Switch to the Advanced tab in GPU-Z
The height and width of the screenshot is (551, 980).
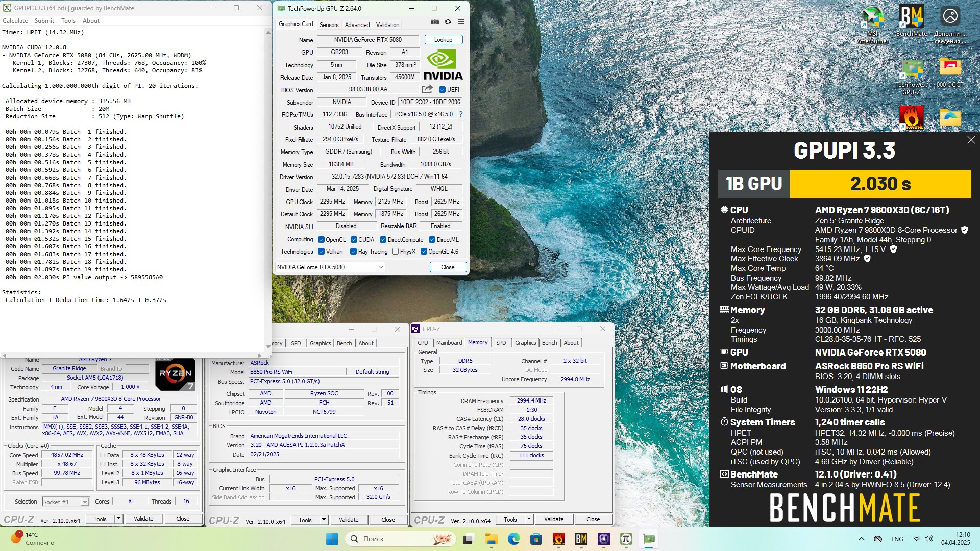[x=357, y=25]
